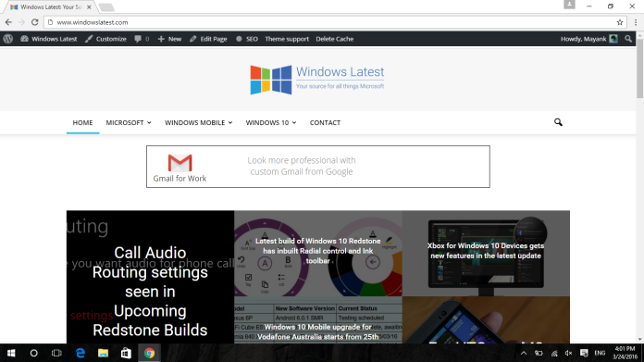
Task: Click the WordPress logo in admin bar
Action: coord(7,39)
